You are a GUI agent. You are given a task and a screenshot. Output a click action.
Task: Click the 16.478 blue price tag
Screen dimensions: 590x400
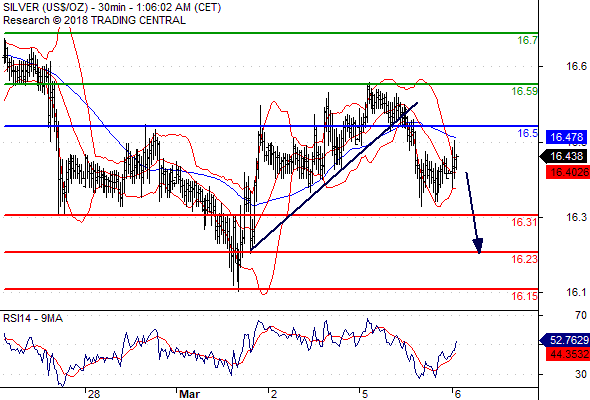point(566,137)
